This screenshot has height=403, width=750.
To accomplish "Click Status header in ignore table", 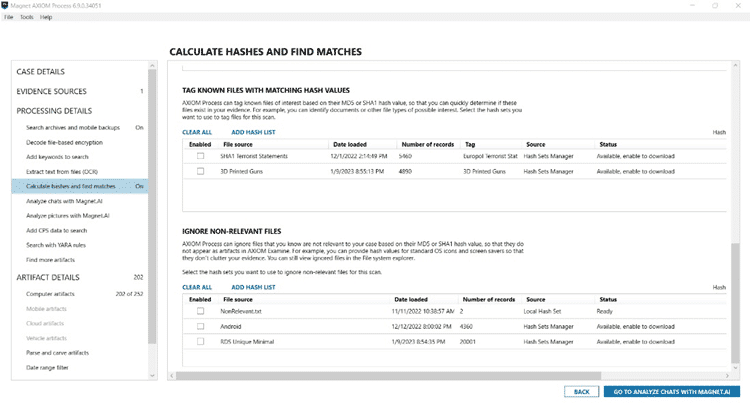I will tap(608, 300).
